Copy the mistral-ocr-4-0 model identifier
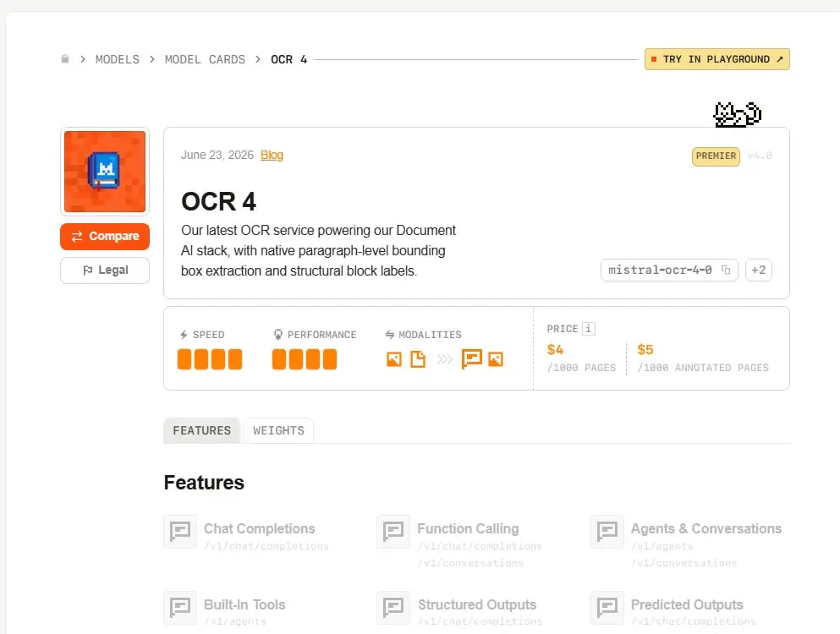This screenshot has width=840, height=634. tap(725, 270)
